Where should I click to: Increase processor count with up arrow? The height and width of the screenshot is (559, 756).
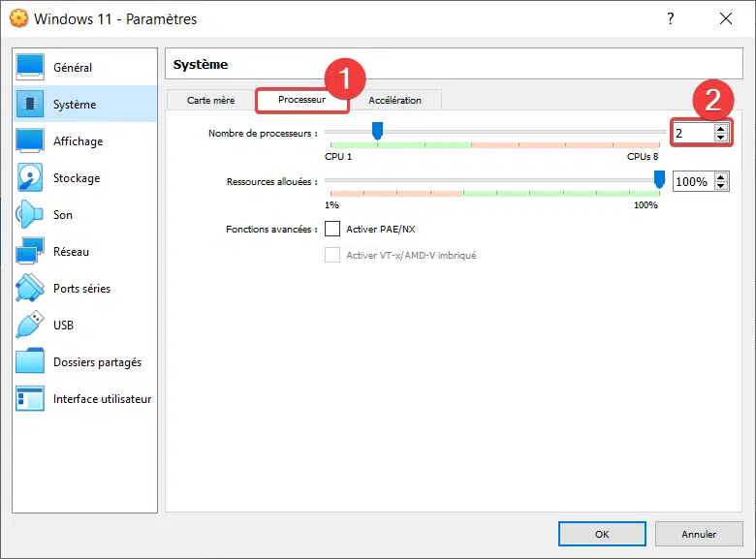tap(721, 129)
